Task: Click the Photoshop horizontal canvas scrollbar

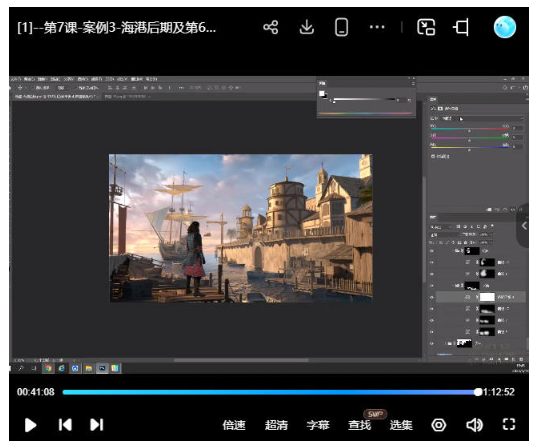Action: (x=241, y=360)
